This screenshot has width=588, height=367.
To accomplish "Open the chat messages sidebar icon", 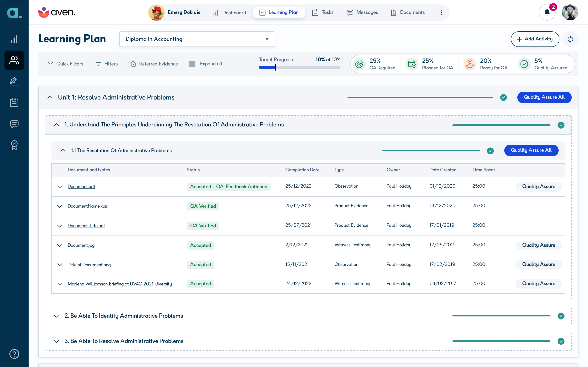I will pyautogui.click(x=14, y=124).
